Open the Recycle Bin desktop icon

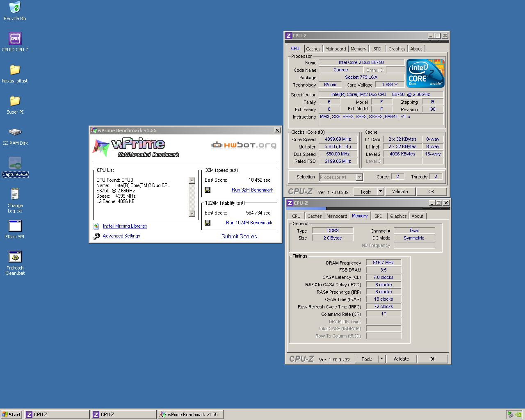pyautogui.click(x=15, y=7)
